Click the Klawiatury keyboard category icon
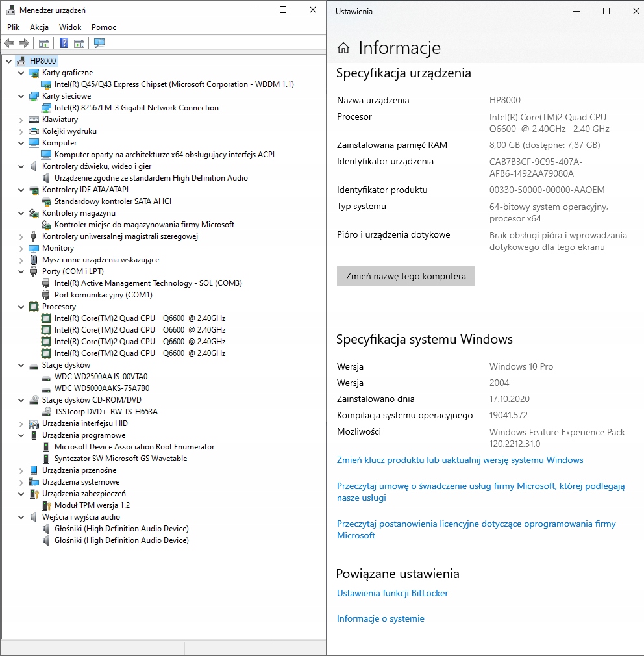 [34, 120]
